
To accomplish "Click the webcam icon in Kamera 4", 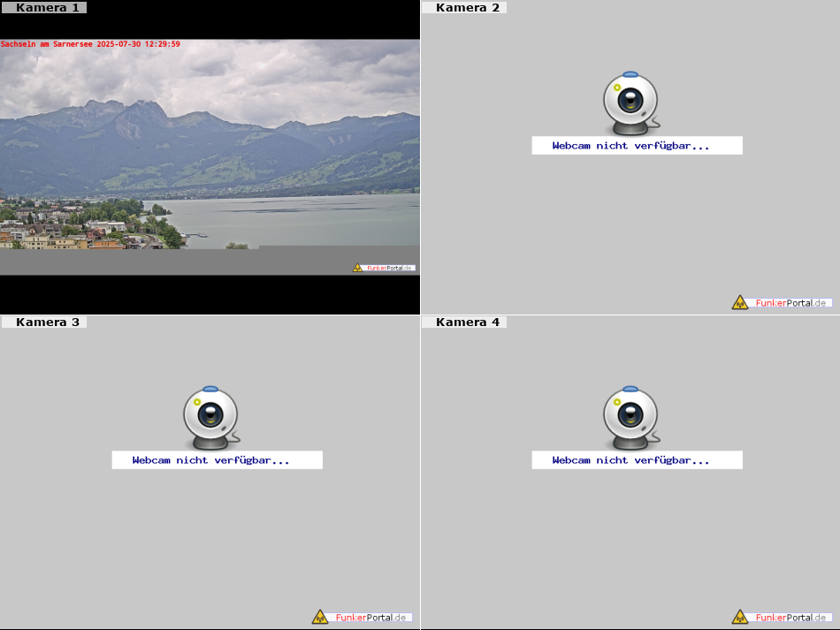I will pos(631,418).
